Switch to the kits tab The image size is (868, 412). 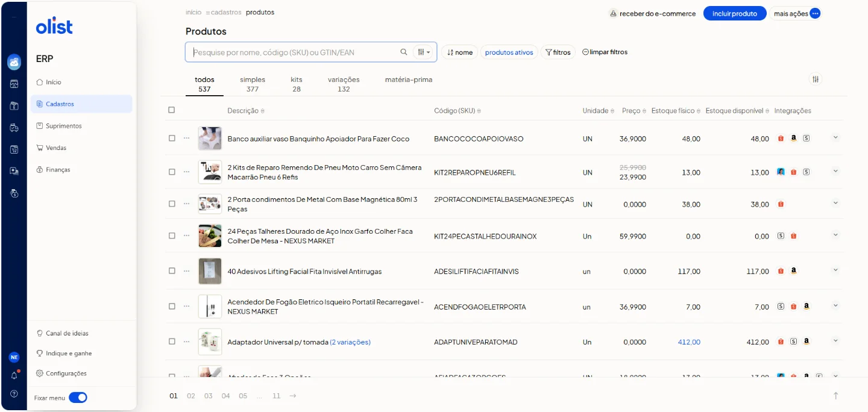[x=297, y=84]
